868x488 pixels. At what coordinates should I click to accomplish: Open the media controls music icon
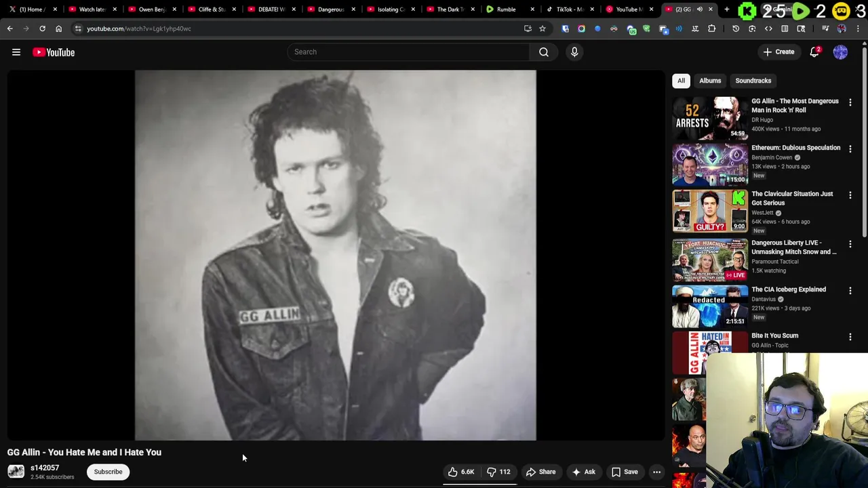coord(825,28)
